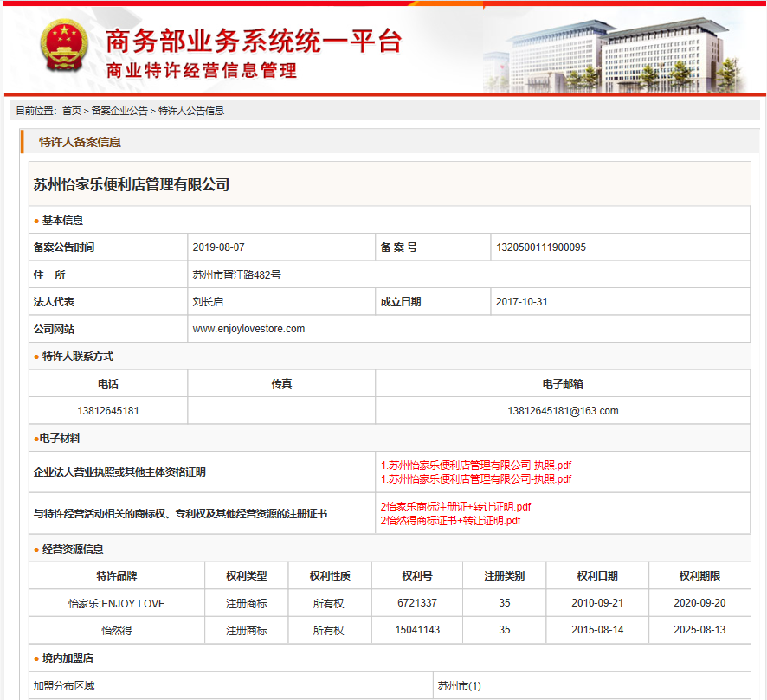Open first 苏州怡家乐便利店管理有限公司-执照.pdf link

click(x=476, y=465)
